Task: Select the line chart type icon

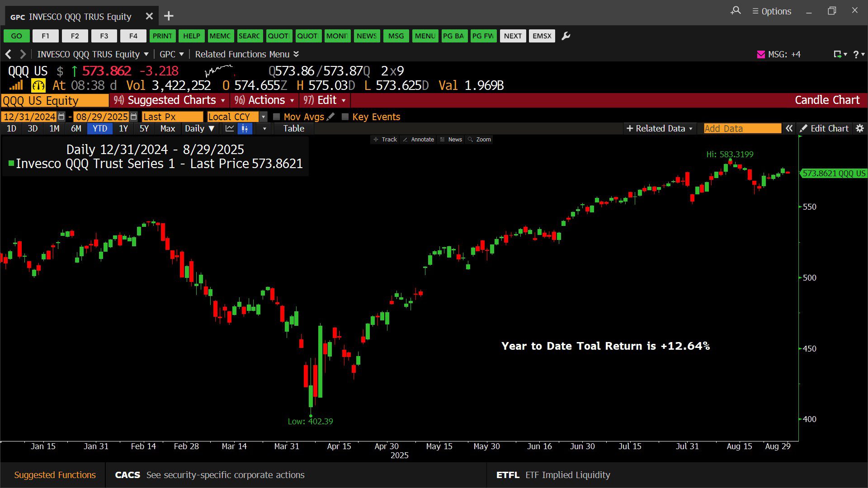Action: pos(230,129)
